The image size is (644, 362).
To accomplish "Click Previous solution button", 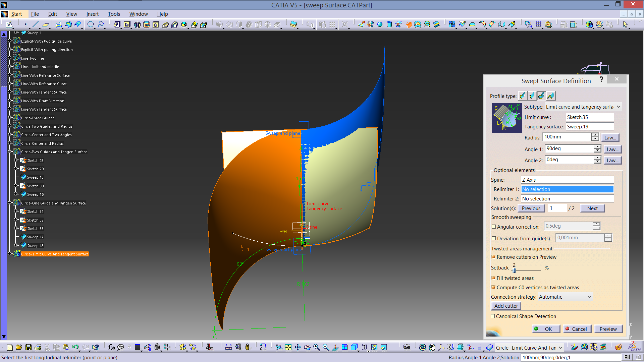I will pyautogui.click(x=531, y=208).
